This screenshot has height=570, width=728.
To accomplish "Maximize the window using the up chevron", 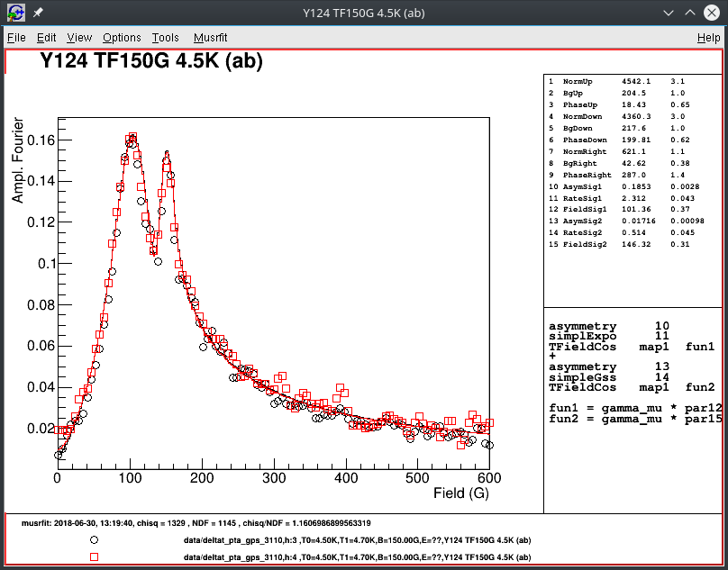I will [x=689, y=14].
